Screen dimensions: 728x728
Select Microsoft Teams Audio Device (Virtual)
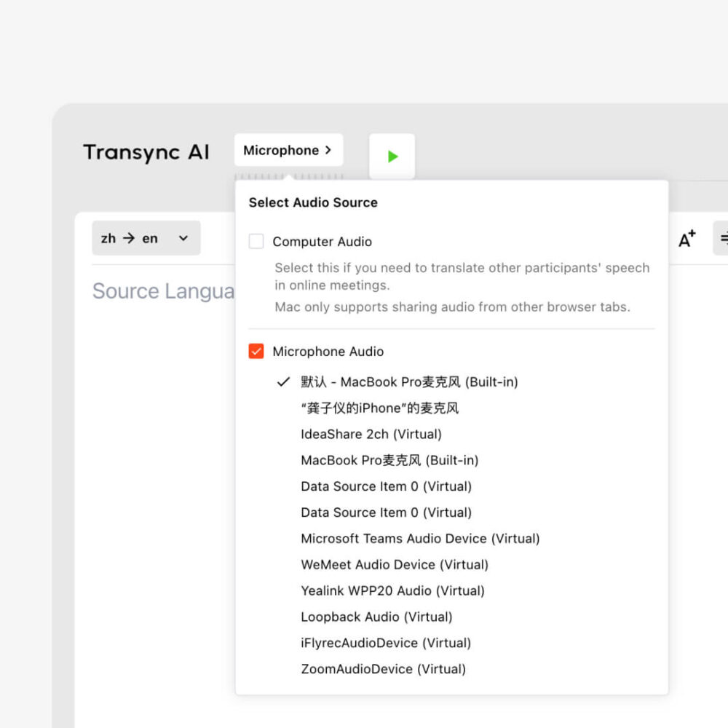pos(420,539)
